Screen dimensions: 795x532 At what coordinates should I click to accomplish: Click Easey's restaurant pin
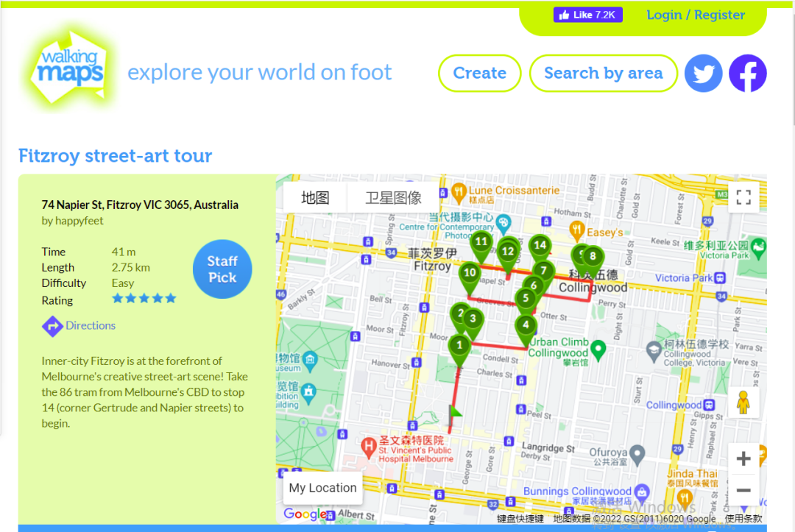point(576,232)
